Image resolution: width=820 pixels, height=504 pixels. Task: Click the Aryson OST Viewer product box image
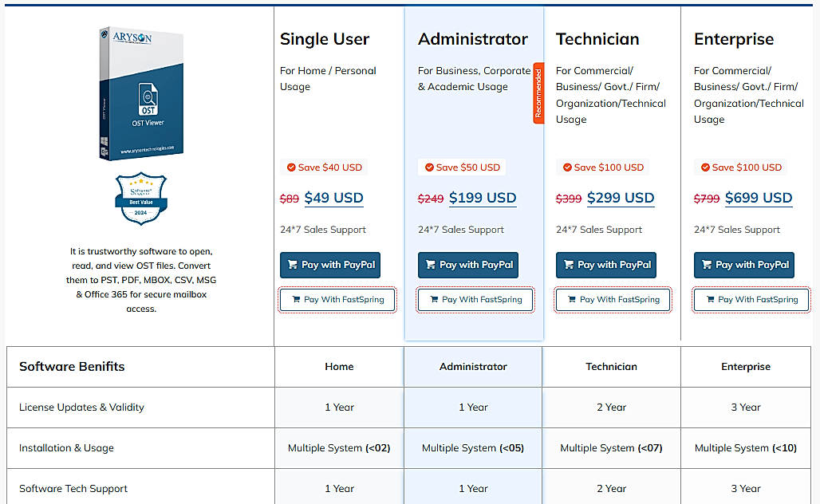[x=141, y=93]
